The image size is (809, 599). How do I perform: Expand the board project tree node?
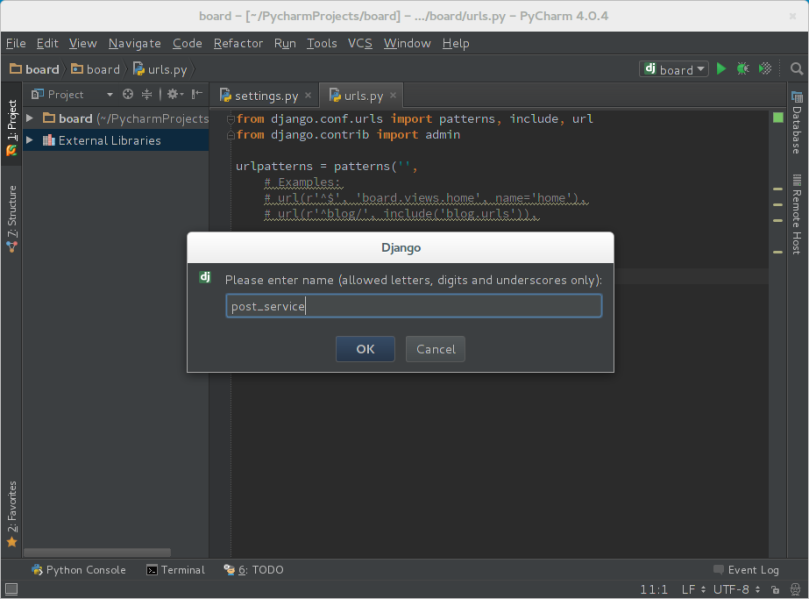(x=29, y=118)
